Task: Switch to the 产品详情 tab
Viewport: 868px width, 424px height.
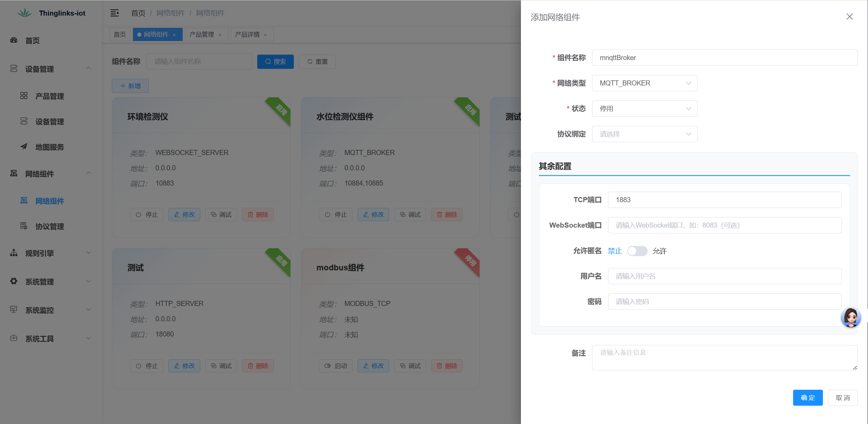Action: pos(247,34)
